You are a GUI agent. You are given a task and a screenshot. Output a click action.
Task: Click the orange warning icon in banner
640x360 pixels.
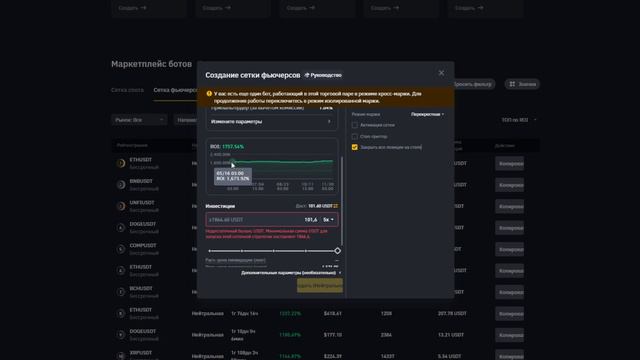point(209,93)
